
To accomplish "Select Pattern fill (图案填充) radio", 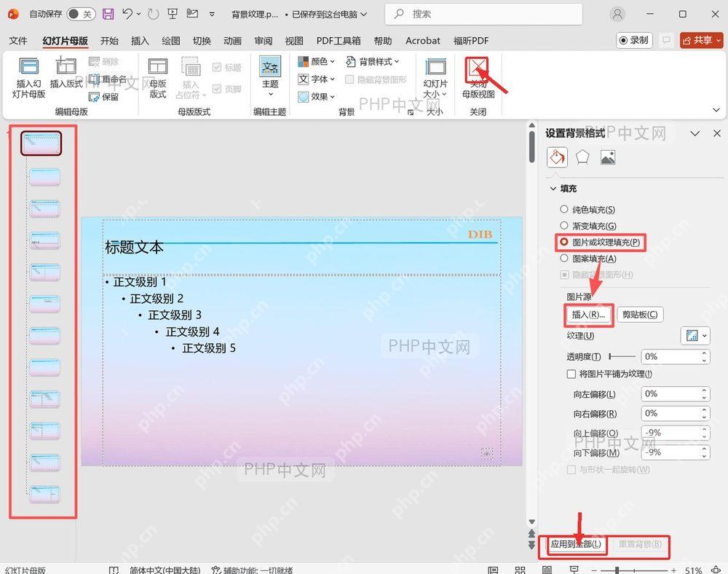I will pos(564,258).
